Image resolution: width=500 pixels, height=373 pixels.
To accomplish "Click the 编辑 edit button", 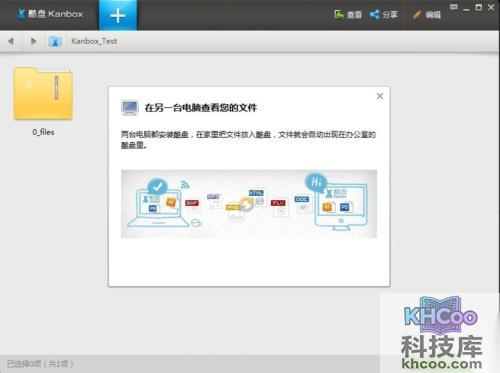I will [x=426, y=15].
